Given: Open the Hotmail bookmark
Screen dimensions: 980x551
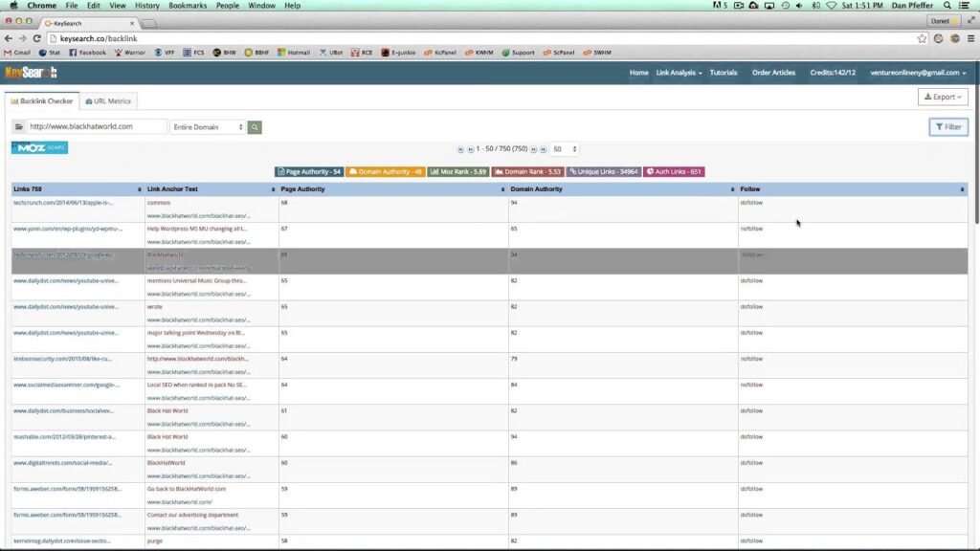Looking at the screenshot, I should click(294, 53).
